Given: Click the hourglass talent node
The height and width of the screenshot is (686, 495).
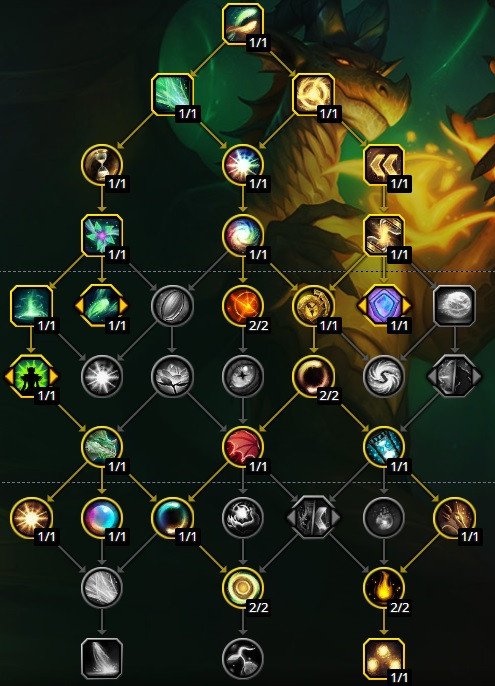Looking at the screenshot, I should tap(102, 165).
